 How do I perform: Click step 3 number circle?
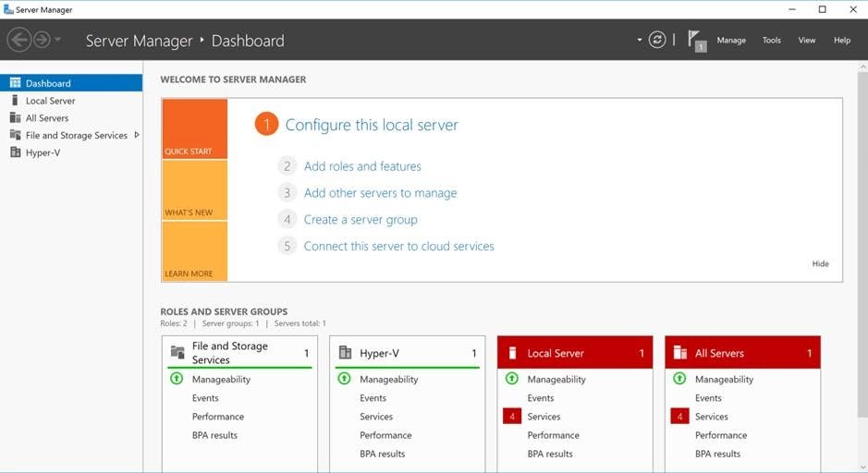[287, 192]
